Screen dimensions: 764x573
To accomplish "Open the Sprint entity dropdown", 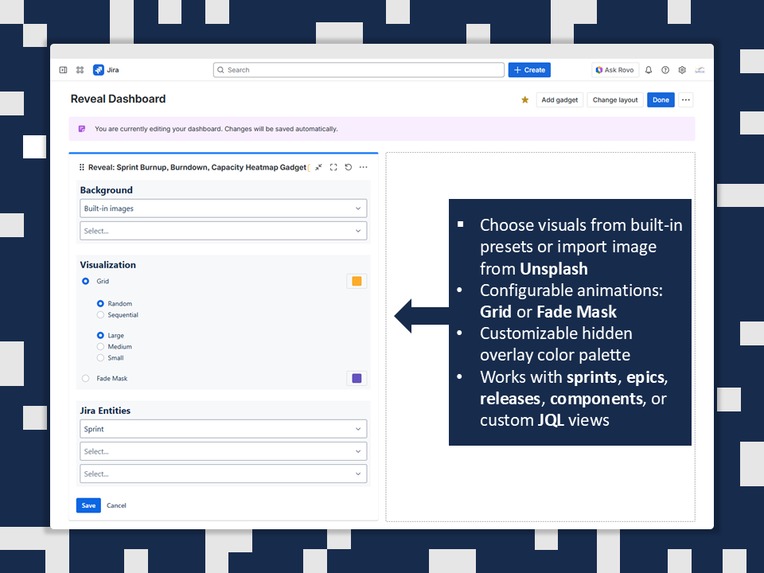I will point(223,429).
